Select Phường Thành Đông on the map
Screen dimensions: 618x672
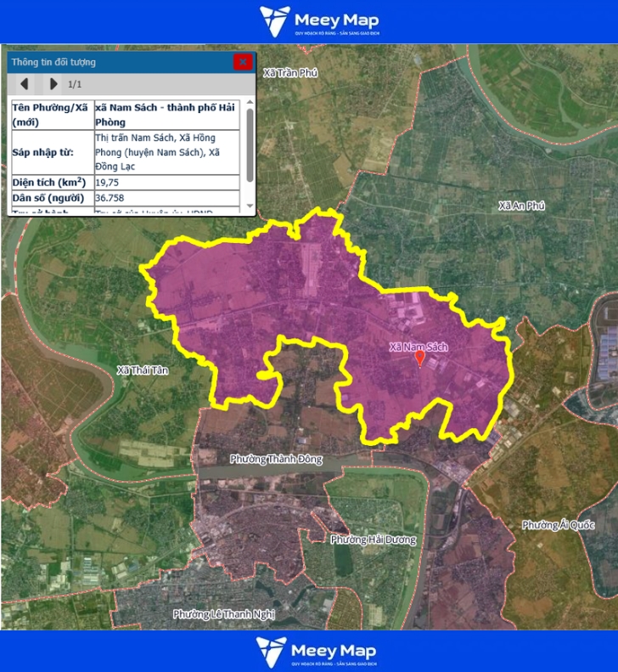(276, 459)
